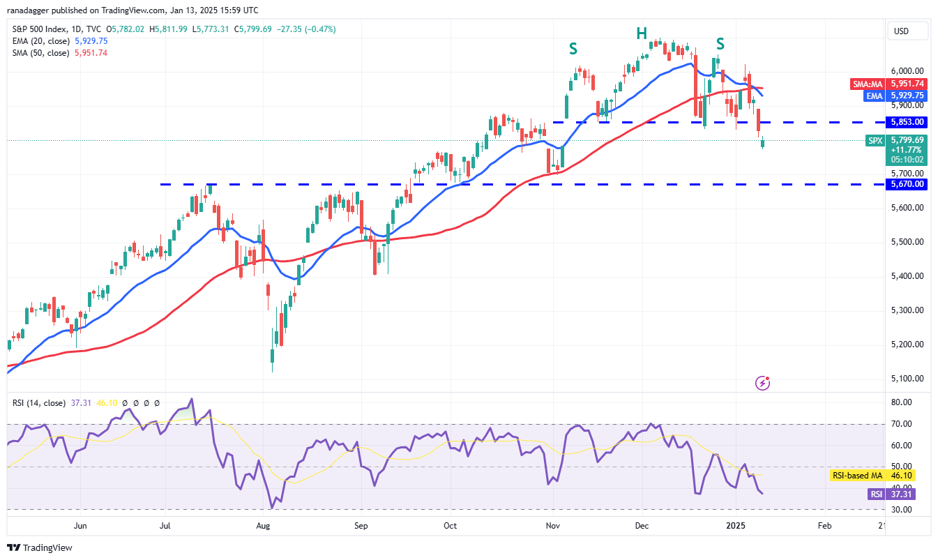
Task: Click the EMA (20, close) legend entry
Action: (x=40, y=41)
